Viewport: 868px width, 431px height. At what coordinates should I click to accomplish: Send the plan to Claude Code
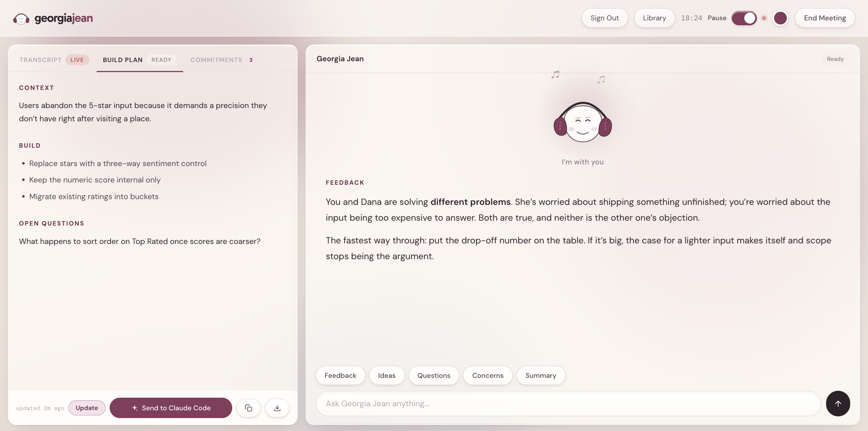tap(171, 408)
